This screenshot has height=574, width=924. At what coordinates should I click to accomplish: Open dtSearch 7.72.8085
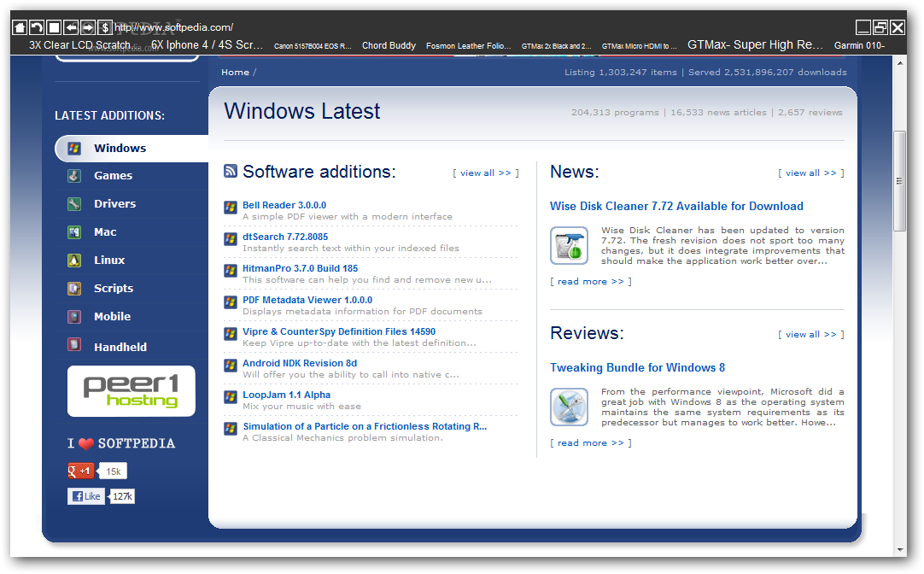click(285, 237)
